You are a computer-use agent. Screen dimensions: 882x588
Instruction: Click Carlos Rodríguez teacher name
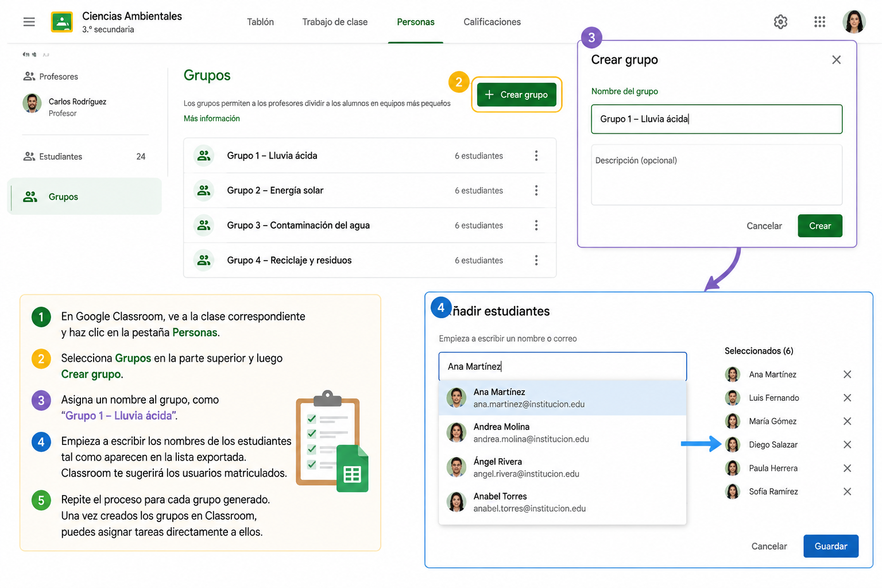(78, 102)
